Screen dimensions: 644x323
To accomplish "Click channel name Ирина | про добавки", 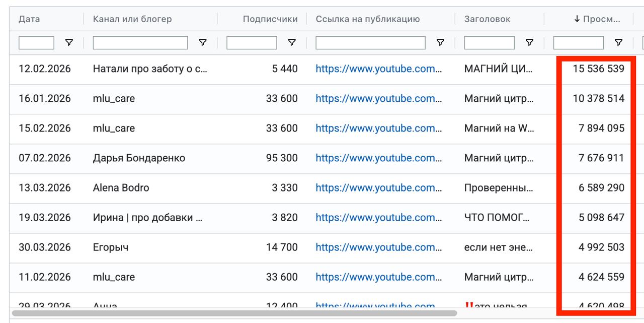I will (148, 218).
